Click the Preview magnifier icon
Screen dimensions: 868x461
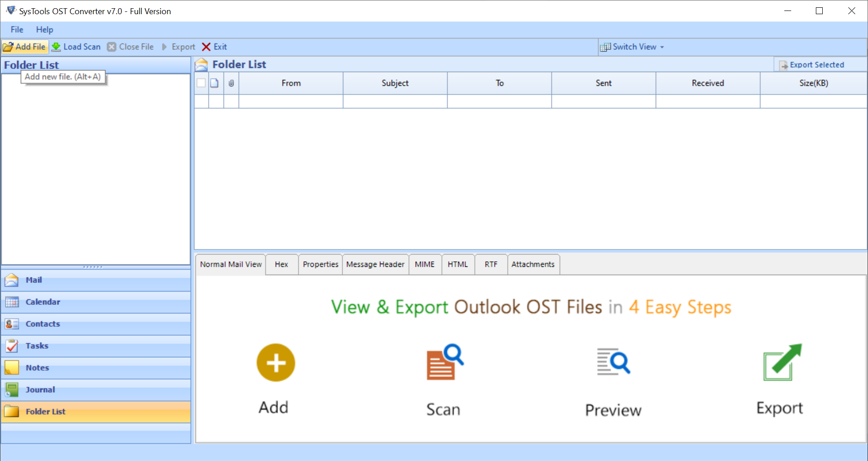click(613, 362)
